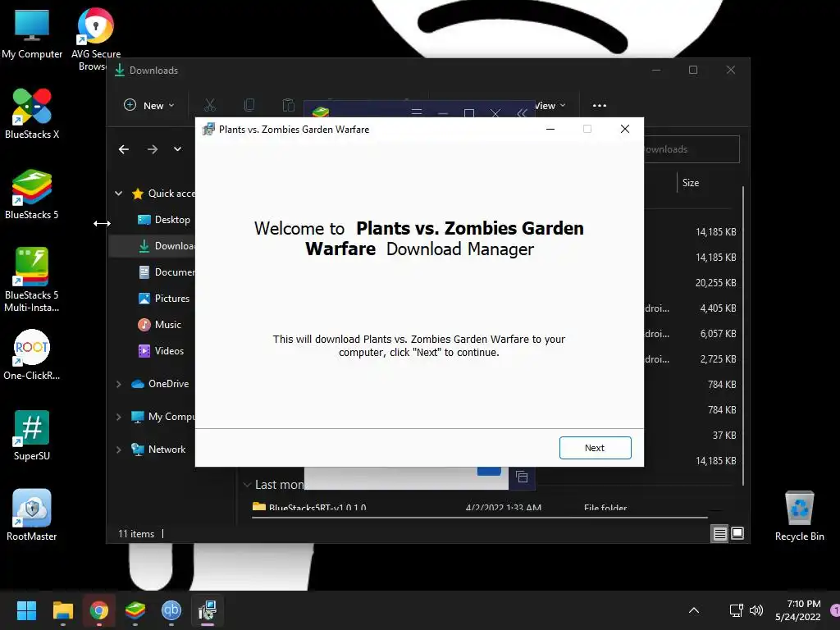840x630 pixels.
Task: Select the 4,405 KB file row
Action: click(x=691, y=308)
